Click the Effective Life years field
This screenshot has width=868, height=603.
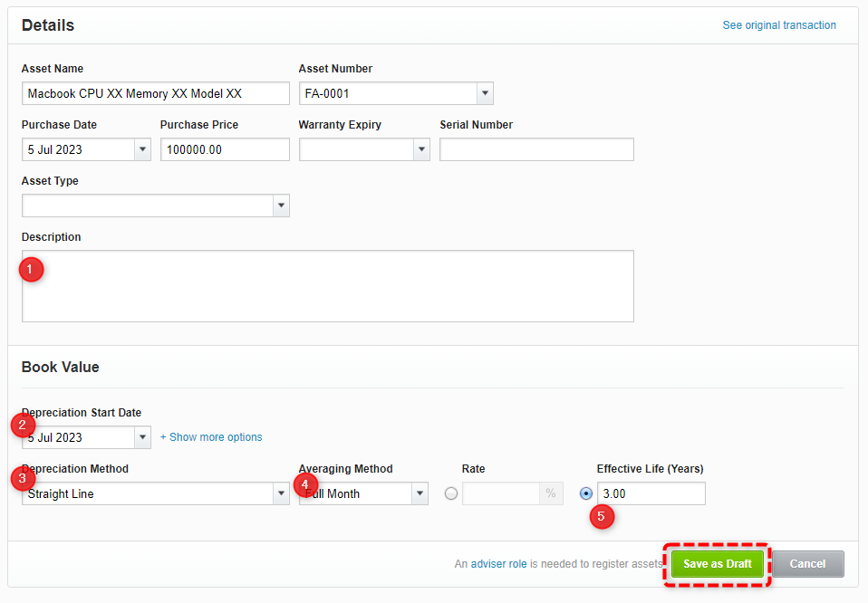[651, 493]
